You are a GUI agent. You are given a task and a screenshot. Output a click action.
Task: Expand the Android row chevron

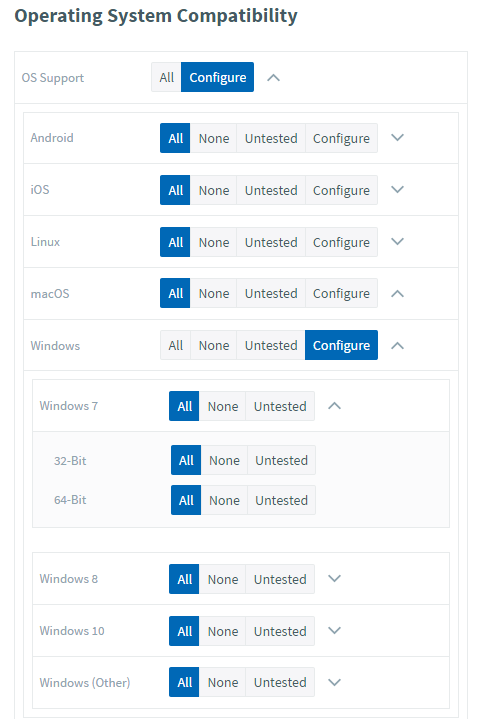397,138
